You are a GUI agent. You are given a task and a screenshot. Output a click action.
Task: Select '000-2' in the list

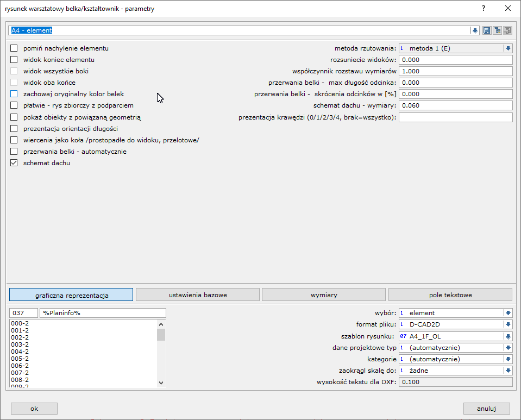(20, 323)
